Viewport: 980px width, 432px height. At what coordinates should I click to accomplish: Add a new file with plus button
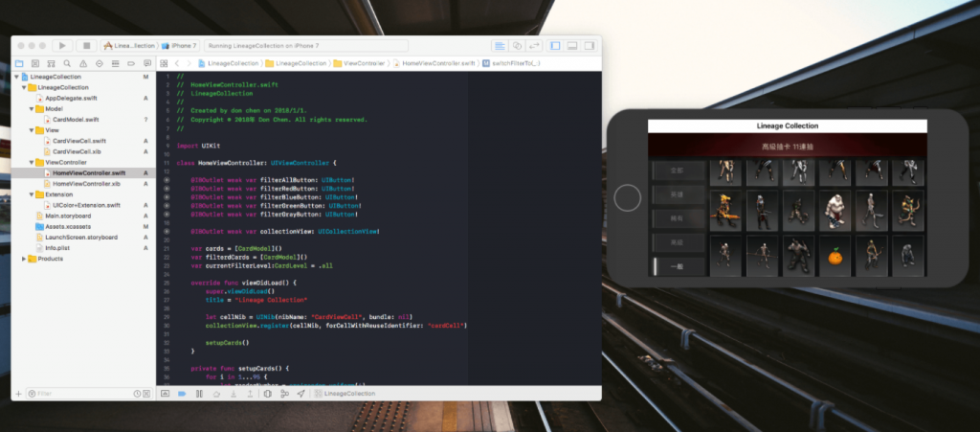click(18, 394)
